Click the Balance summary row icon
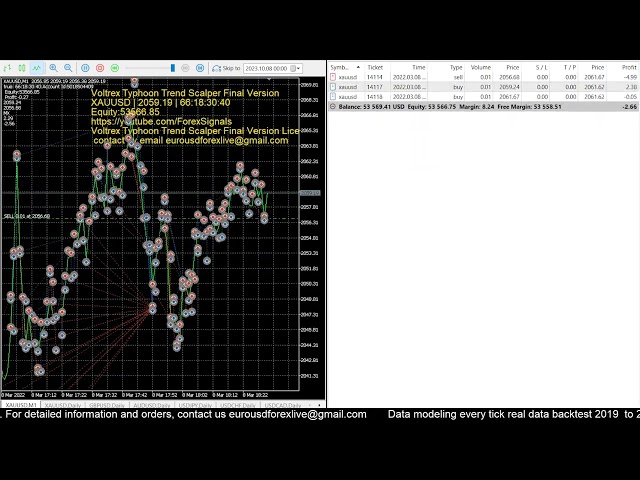640x480 pixels. coord(333,106)
